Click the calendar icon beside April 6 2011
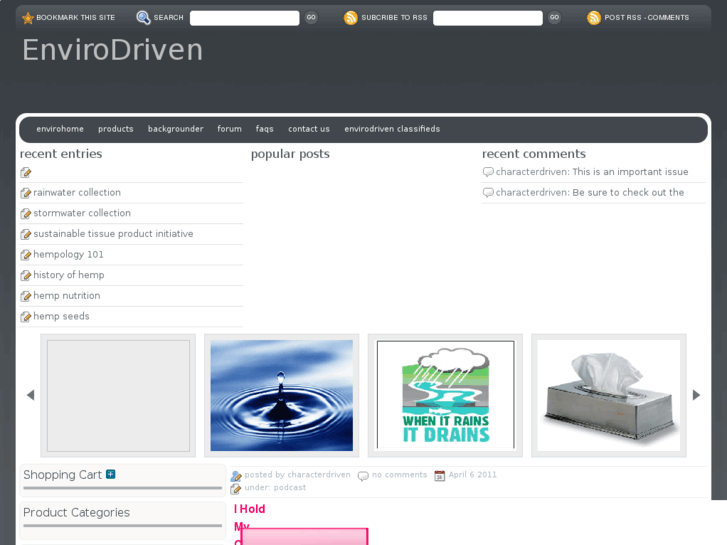 coord(439,476)
